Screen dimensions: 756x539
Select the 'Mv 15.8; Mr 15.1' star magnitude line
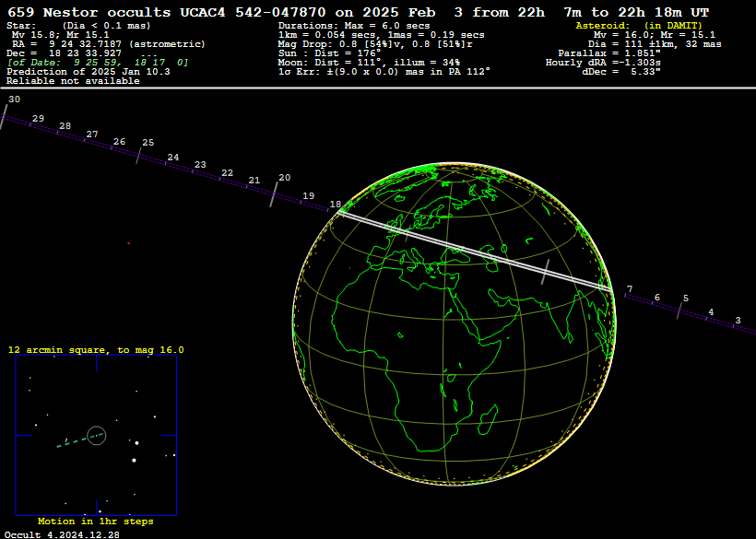pos(60,35)
